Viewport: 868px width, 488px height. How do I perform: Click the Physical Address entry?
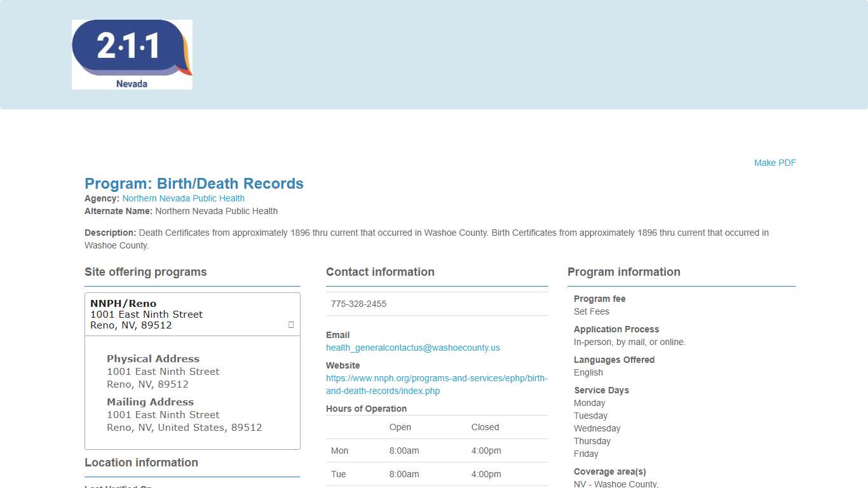(153, 358)
